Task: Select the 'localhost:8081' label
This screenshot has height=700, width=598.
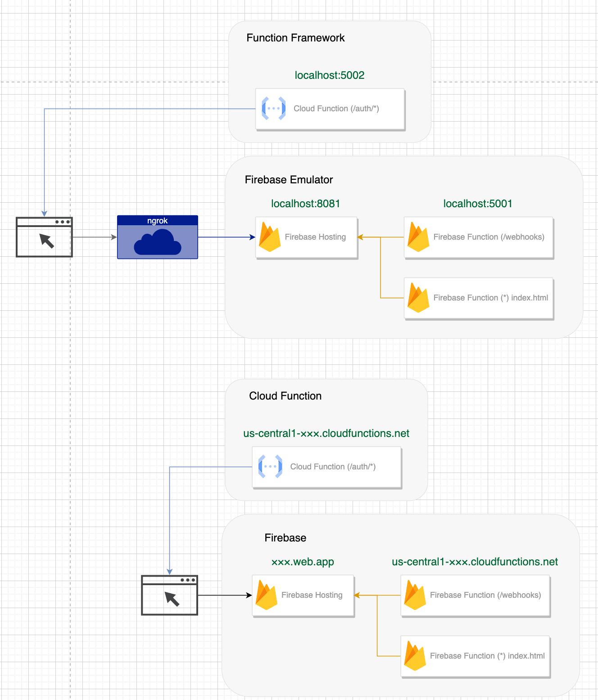Action: tap(305, 204)
